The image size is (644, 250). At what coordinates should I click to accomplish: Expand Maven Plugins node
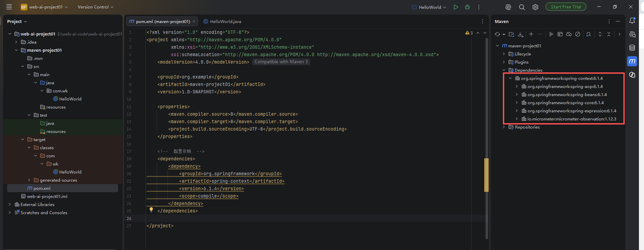pyautogui.click(x=504, y=62)
